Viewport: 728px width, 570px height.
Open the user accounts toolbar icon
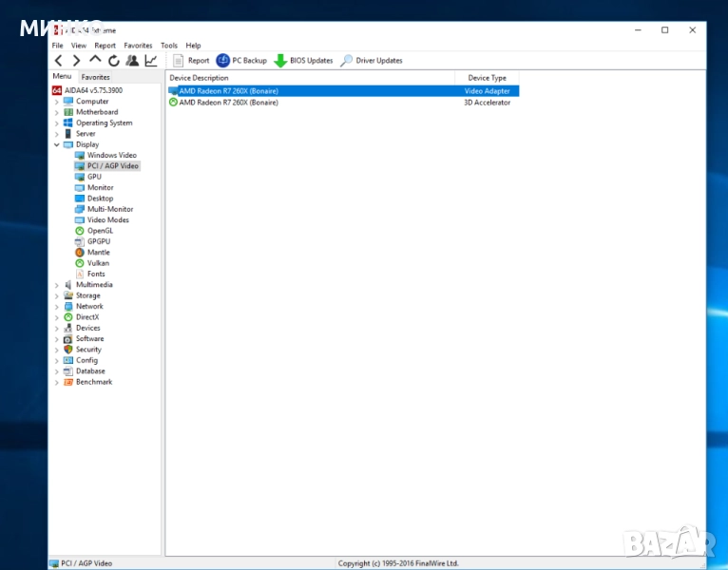click(x=132, y=61)
